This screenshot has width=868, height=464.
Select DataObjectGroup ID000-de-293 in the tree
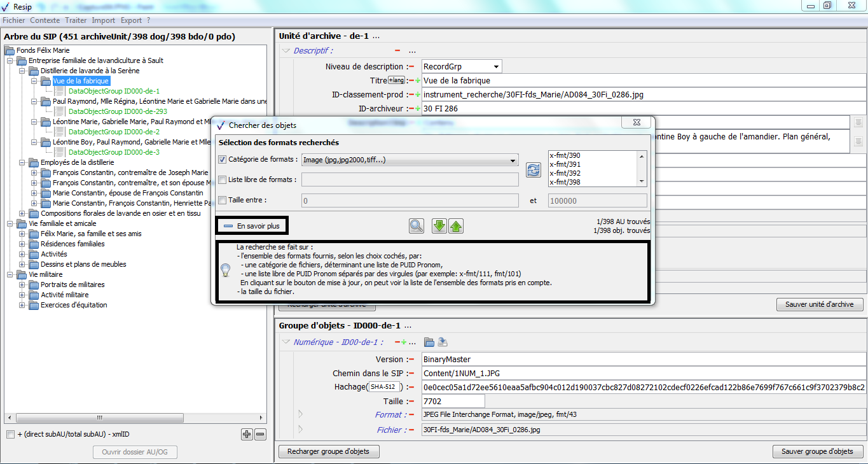pyautogui.click(x=118, y=111)
